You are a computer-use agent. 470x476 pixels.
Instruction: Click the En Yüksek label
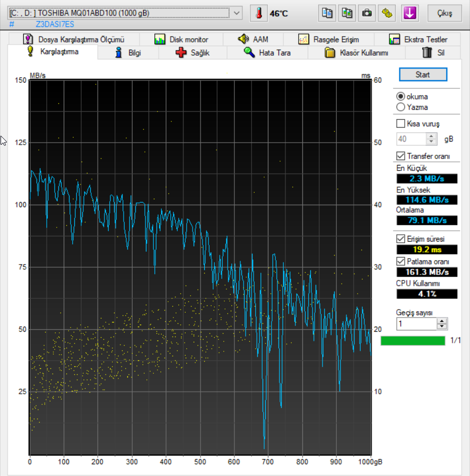coord(413,190)
